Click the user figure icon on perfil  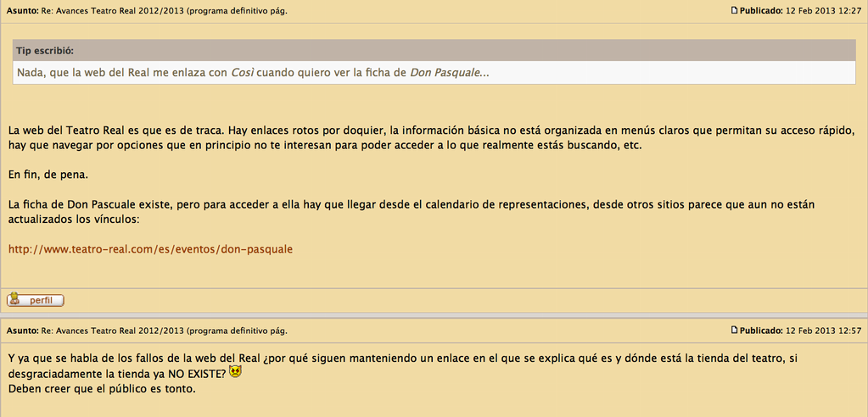pos(15,300)
